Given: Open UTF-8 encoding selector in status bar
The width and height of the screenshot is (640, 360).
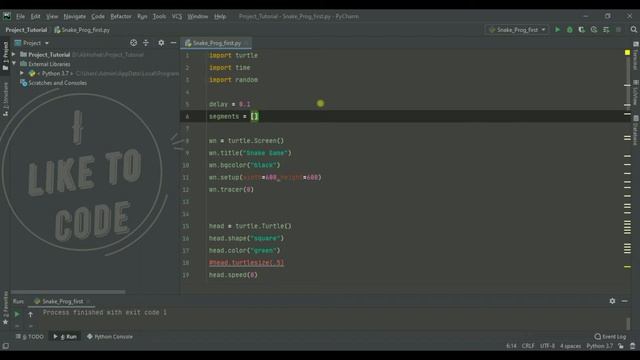Looking at the screenshot, I should 547,346.
